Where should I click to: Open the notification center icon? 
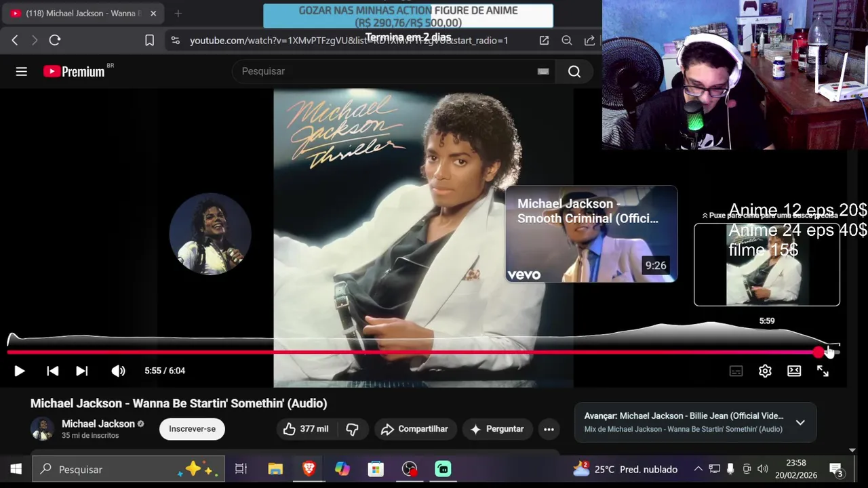836,469
